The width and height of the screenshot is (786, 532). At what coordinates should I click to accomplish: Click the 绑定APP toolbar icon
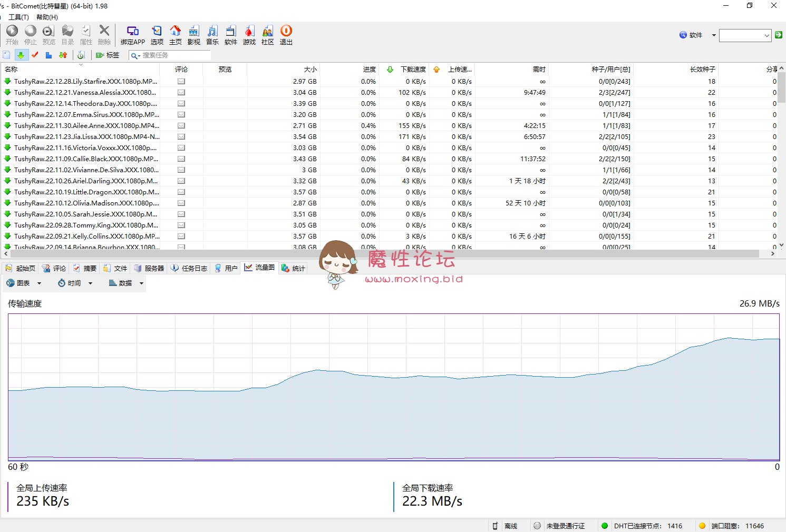pos(132,35)
